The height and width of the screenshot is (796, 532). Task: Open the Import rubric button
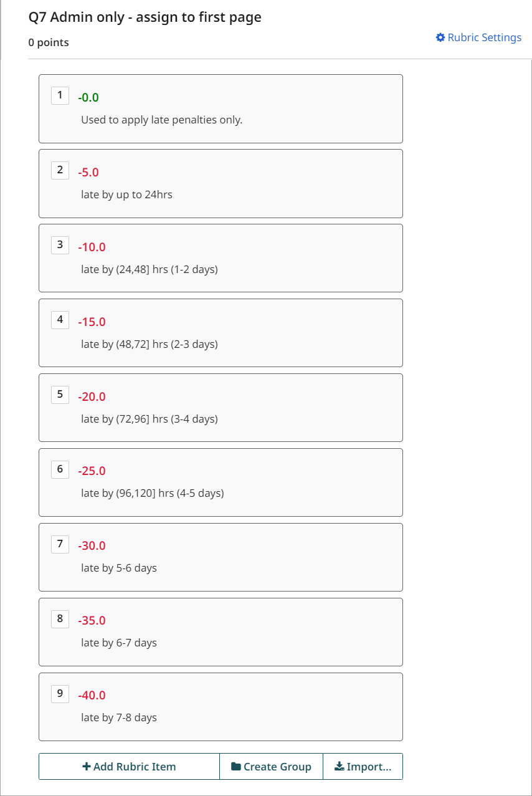pyautogui.click(x=363, y=767)
